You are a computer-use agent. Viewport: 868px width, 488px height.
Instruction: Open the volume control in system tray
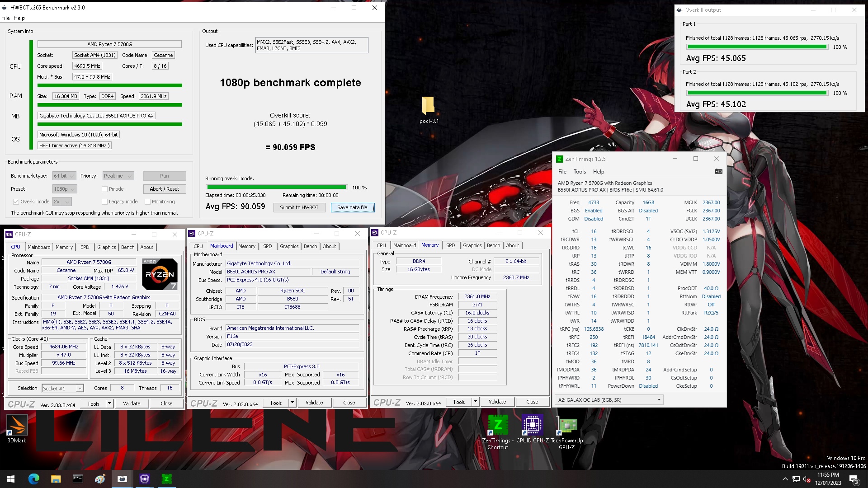pos(807,479)
